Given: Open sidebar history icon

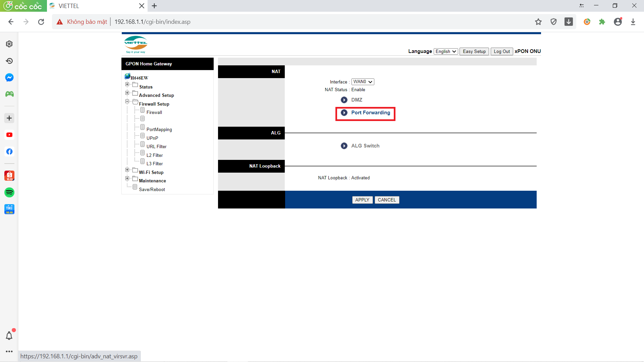Looking at the screenshot, I should click(9, 61).
